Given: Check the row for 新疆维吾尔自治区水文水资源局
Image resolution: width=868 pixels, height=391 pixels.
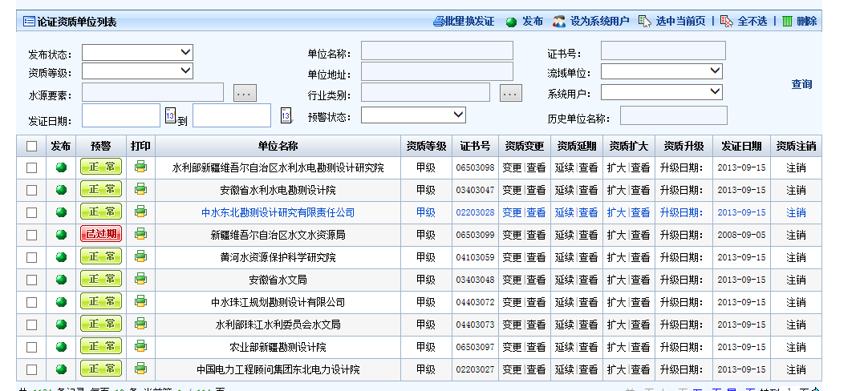Looking at the screenshot, I should point(31,235).
